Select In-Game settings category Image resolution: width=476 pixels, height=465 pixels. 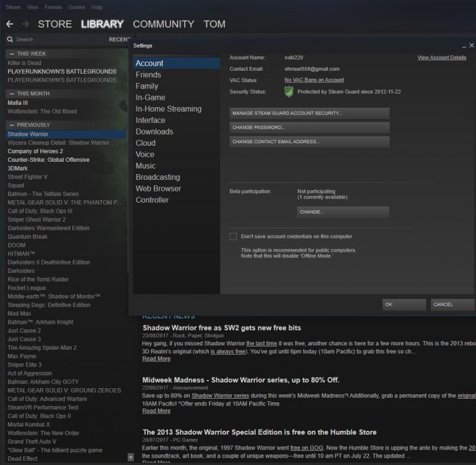tap(177, 97)
